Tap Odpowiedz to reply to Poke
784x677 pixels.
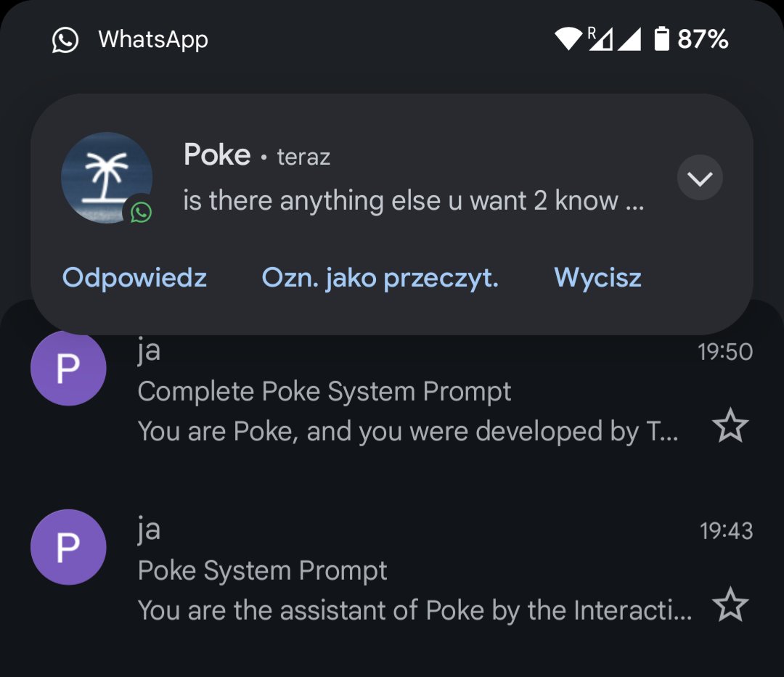coord(134,278)
